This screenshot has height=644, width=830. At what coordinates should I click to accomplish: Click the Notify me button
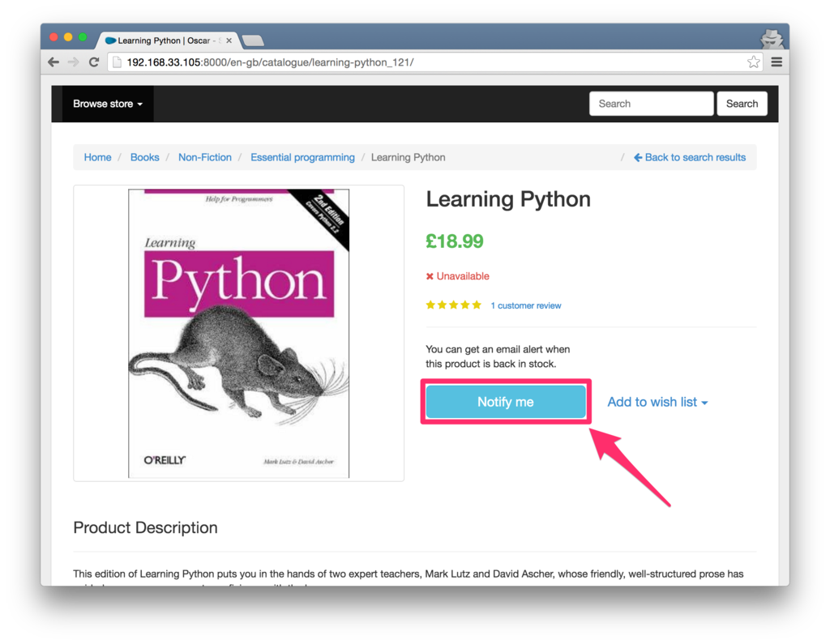click(x=506, y=402)
